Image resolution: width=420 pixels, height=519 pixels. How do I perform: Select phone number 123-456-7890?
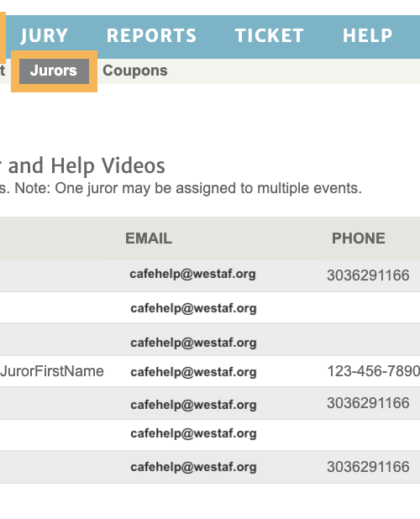tap(373, 371)
